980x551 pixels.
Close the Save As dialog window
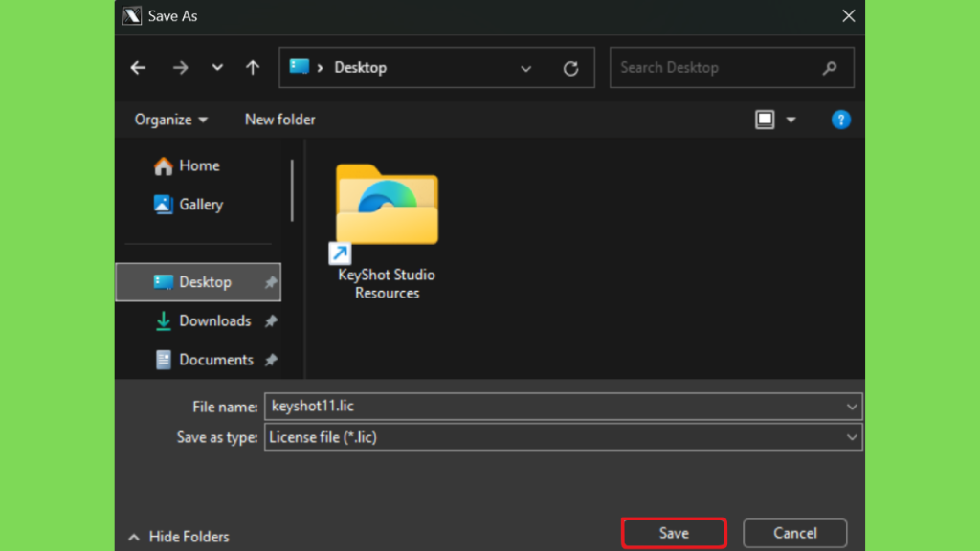coord(848,16)
